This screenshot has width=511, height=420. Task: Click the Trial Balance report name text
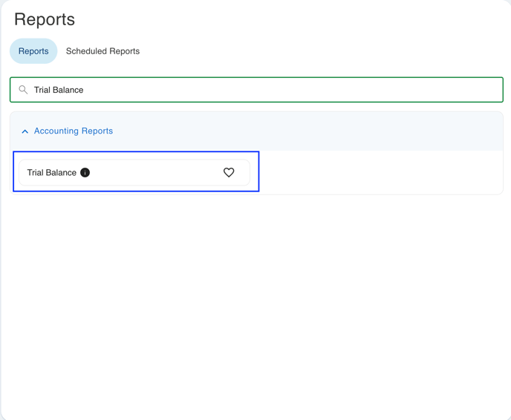pos(52,172)
